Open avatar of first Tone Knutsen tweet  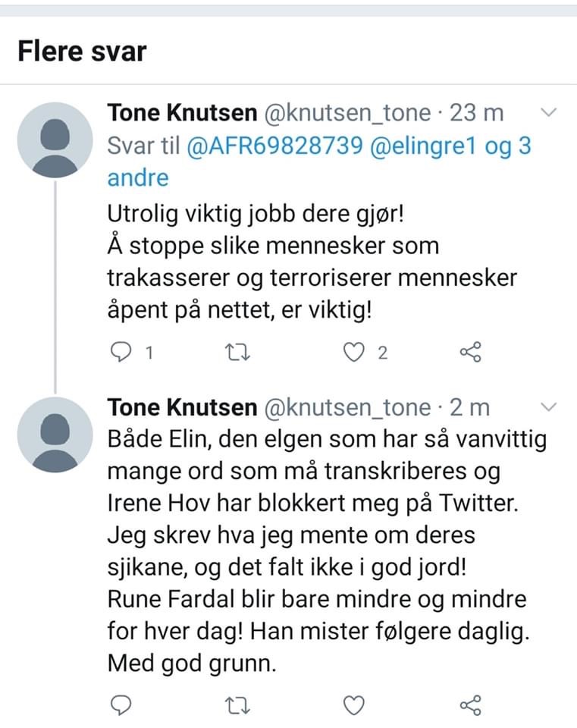55,140
